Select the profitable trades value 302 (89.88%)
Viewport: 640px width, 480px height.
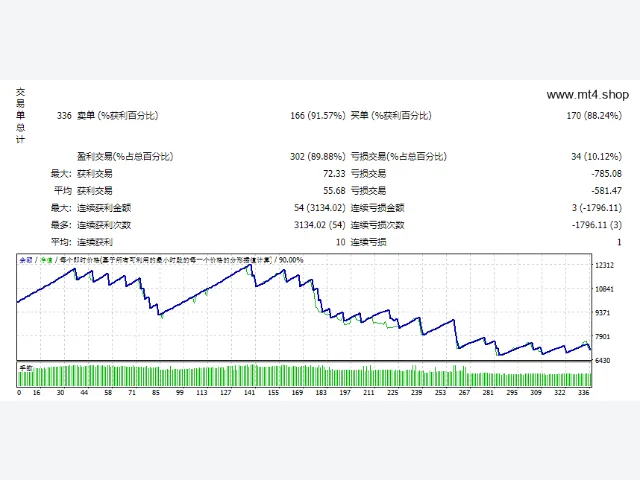coord(318,156)
